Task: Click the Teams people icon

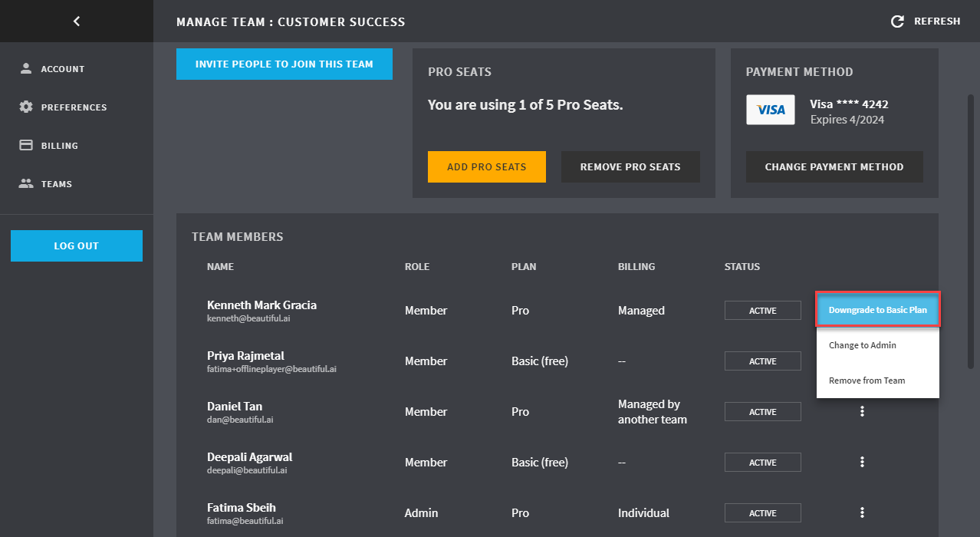Action: 26,183
